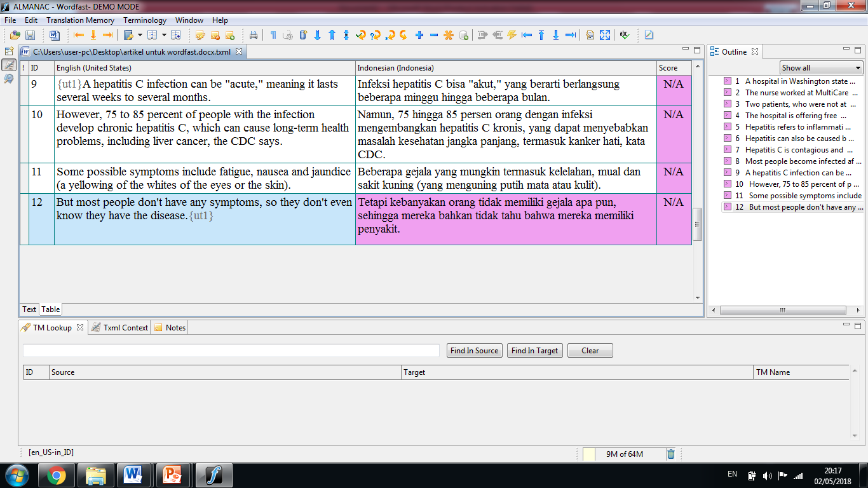
Task: Click the open folder icon in the toolbar
Action: coord(15,36)
